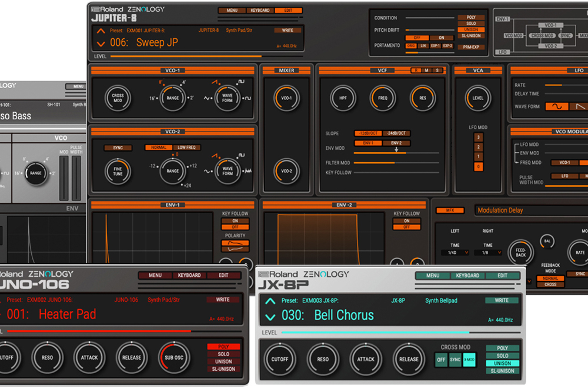Click the JX-8P CUTOFF knob
588x392 pixels.
coord(279,359)
